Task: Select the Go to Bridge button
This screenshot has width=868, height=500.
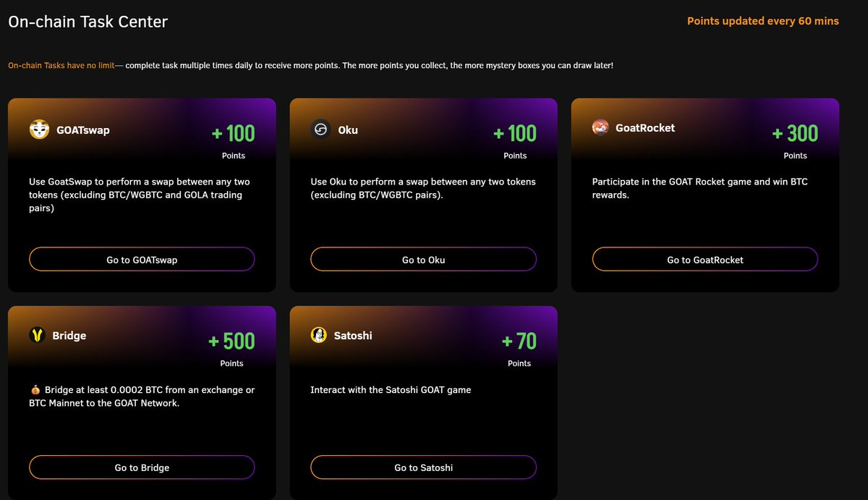Action: coord(142,467)
